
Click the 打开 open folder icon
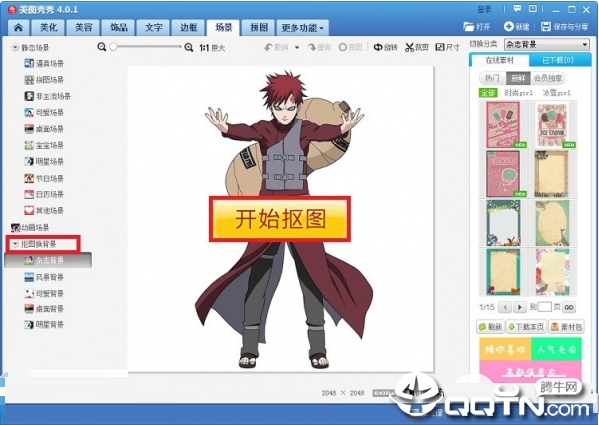(x=469, y=26)
